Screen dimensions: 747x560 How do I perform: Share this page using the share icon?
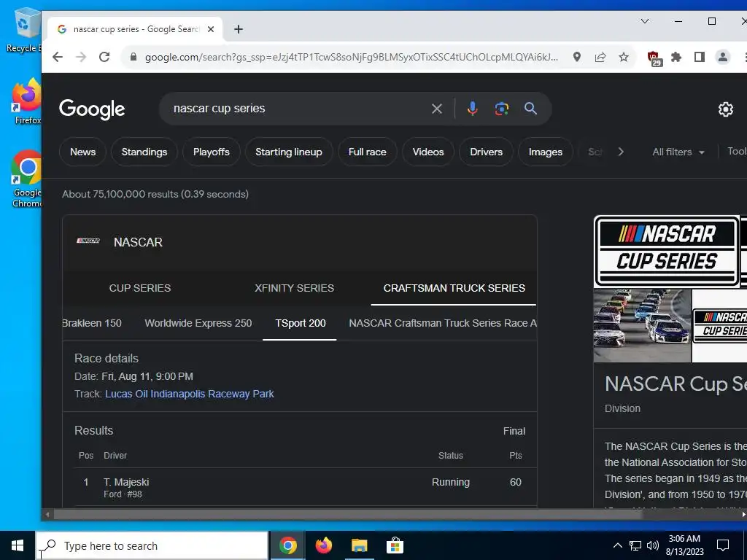click(x=600, y=57)
